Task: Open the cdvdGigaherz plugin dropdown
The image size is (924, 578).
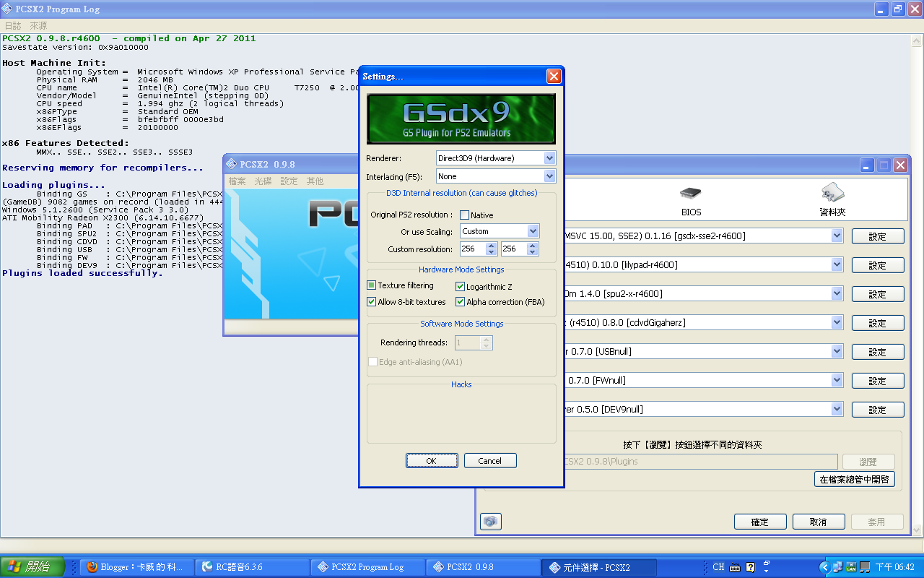Action: tap(837, 322)
